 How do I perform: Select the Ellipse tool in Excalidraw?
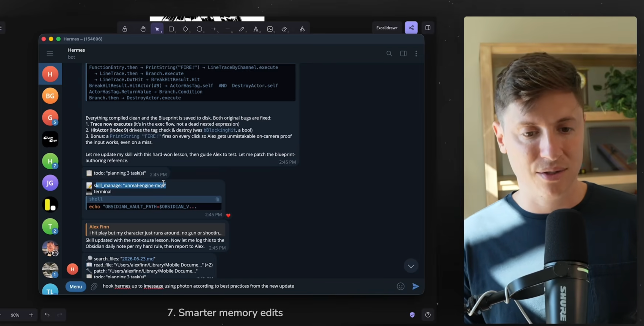point(199,29)
